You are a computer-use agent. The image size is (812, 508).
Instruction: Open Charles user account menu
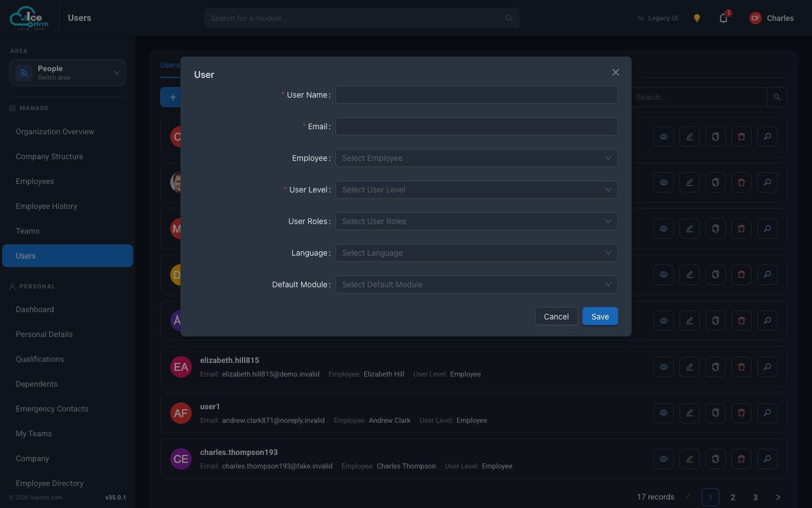[x=771, y=18]
